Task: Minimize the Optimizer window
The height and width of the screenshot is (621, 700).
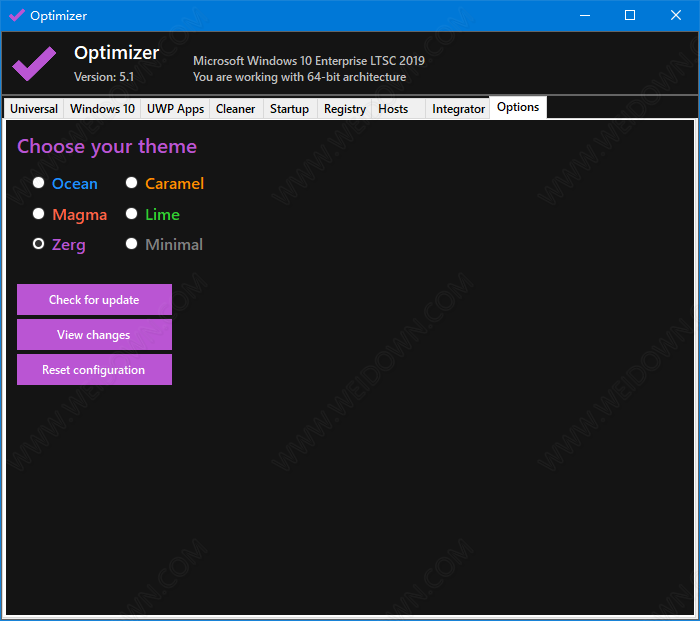Action: [585, 16]
